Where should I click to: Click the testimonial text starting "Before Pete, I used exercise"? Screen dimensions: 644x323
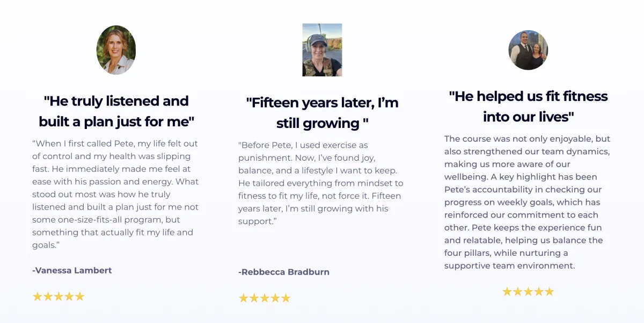click(320, 183)
